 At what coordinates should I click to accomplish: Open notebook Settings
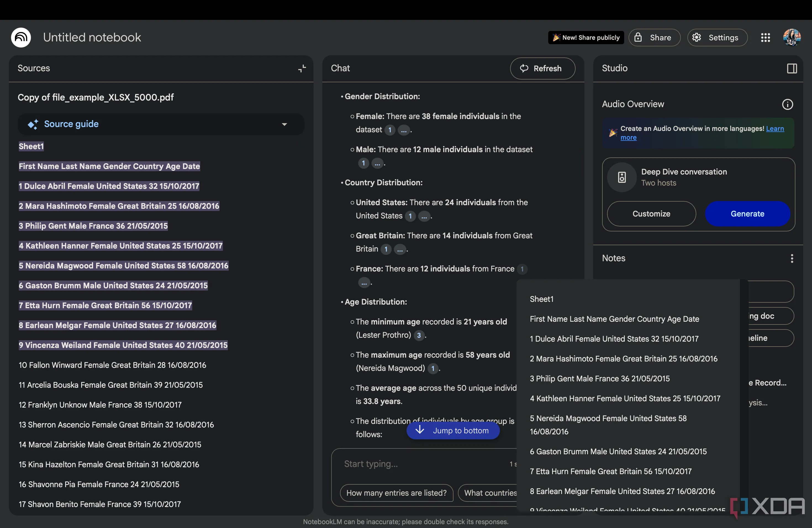click(717, 38)
